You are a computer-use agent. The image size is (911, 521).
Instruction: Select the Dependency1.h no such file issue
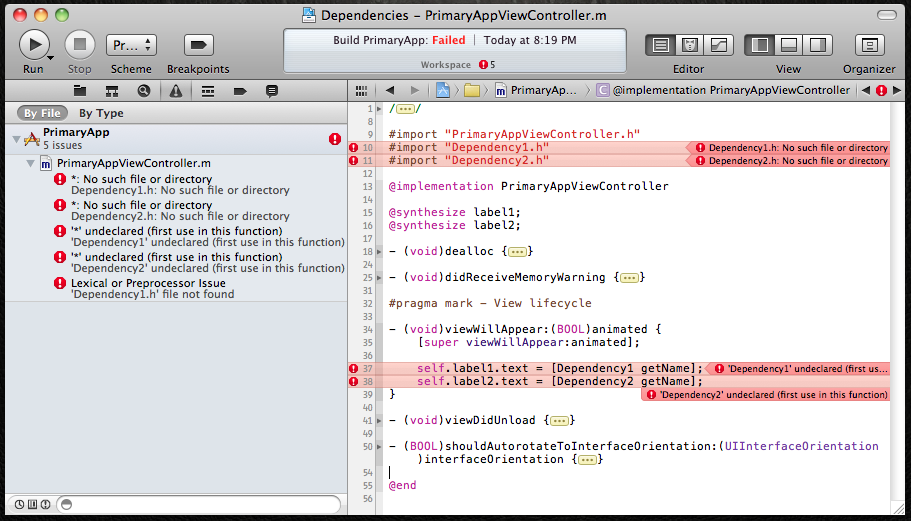[180, 184]
